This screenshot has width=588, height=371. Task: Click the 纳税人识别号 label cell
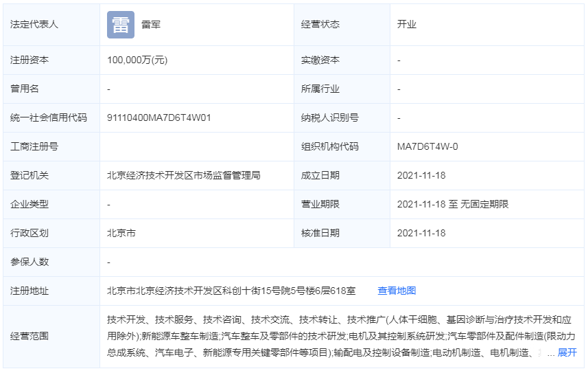330,117
